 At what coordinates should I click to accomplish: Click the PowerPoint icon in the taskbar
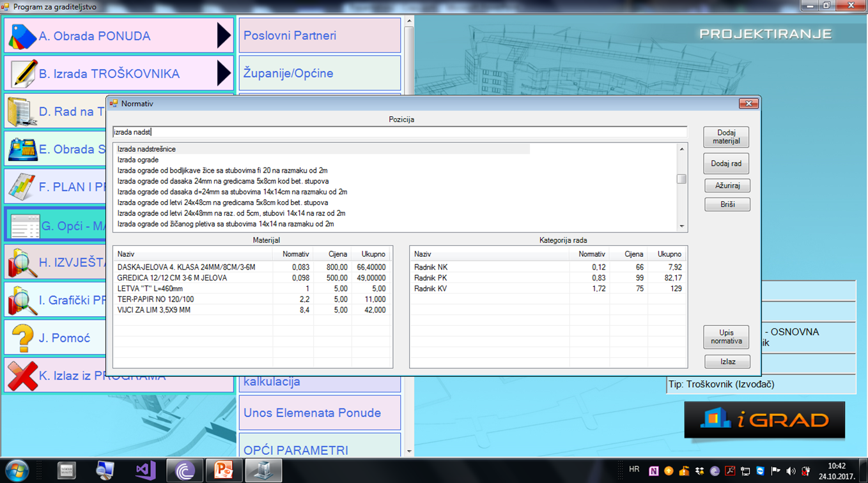pyautogui.click(x=224, y=471)
